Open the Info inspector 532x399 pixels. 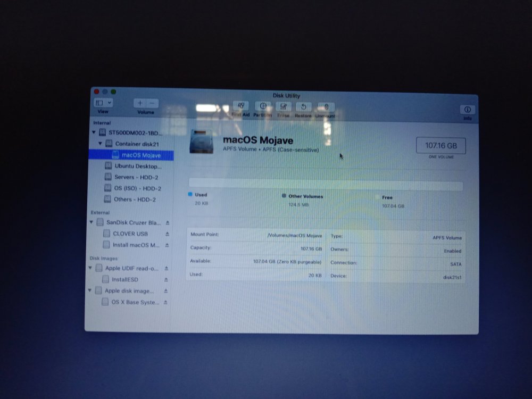(468, 110)
